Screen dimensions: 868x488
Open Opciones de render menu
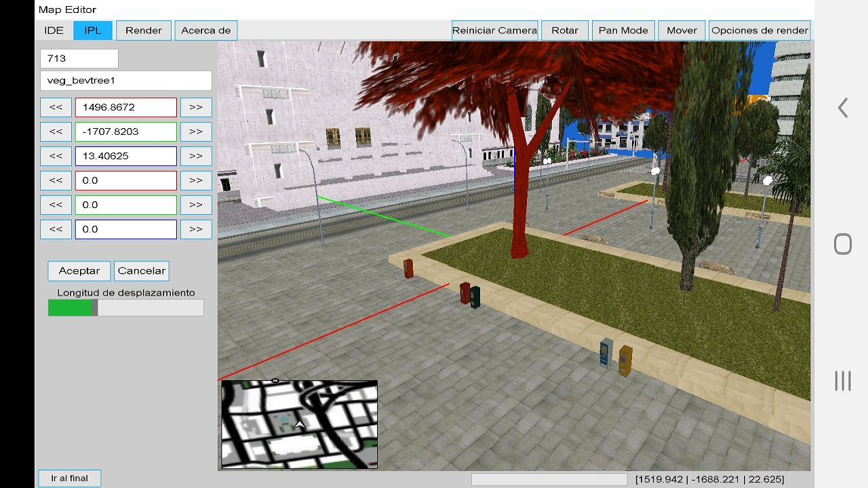(x=759, y=30)
